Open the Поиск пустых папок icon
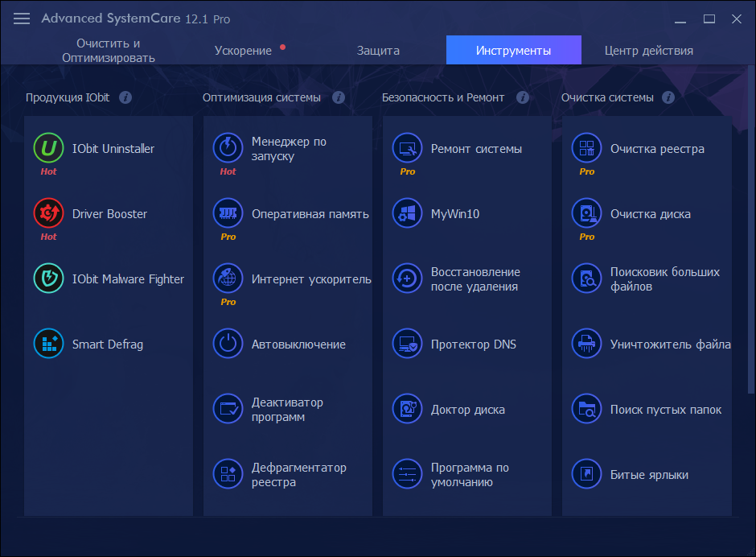This screenshot has height=557, width=756. [x=587, y=408]
